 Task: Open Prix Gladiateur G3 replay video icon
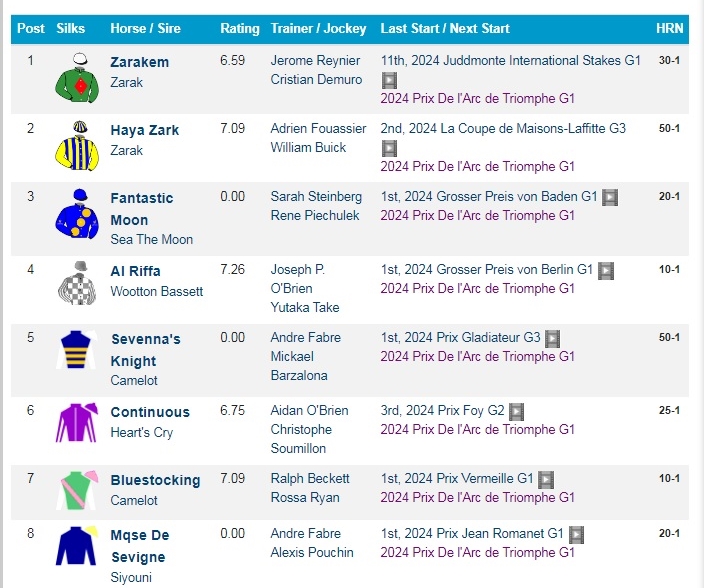click(552, 338)
